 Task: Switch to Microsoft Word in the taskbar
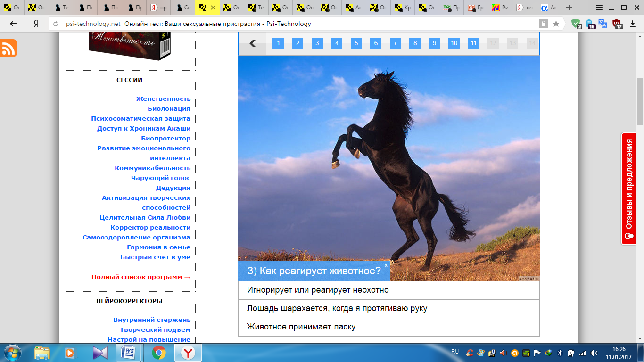click(x=129, y=353)
